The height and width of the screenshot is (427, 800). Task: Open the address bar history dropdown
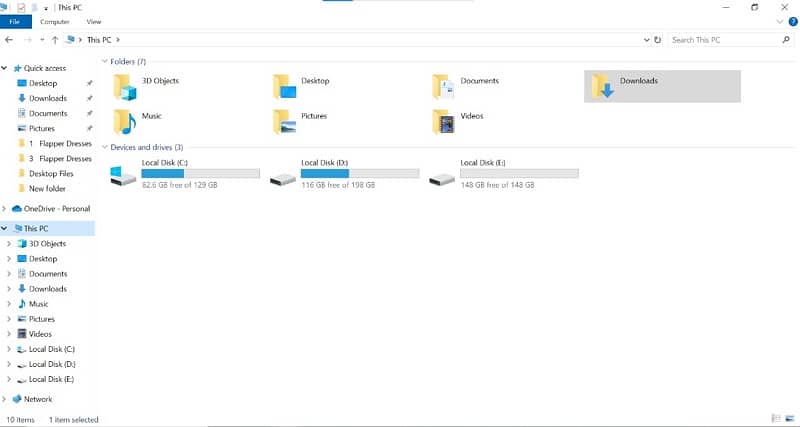[x=647, y=40]
